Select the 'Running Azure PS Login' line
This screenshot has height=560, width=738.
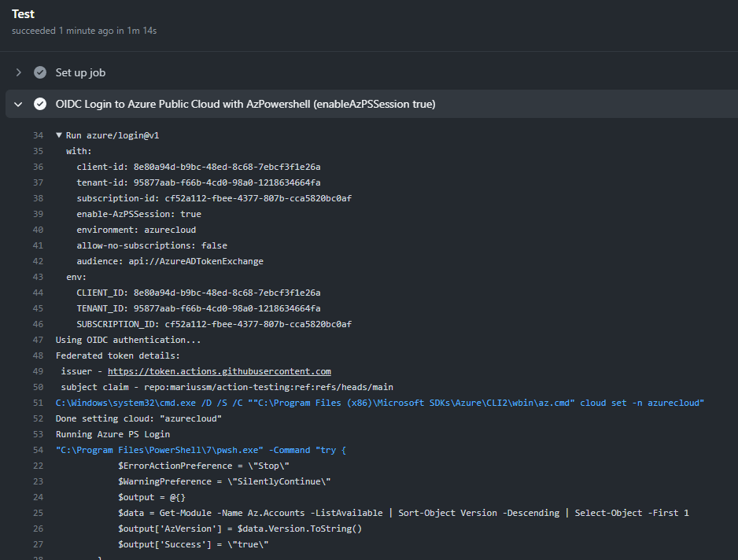click(113, 434)
